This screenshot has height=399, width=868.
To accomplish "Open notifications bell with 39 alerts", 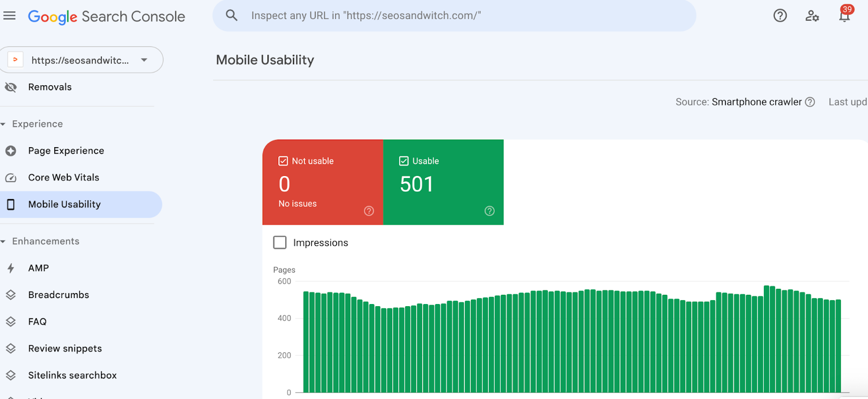I will 844,16.
